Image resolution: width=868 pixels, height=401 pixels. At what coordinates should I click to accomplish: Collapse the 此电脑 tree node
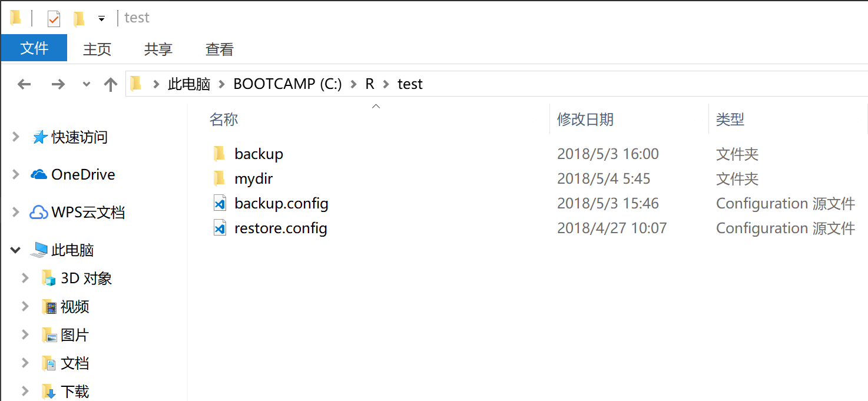[x=16, y=250]
